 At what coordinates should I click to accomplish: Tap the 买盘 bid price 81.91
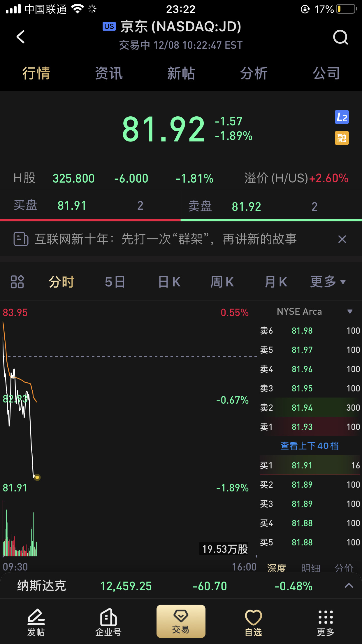[72, 206]
